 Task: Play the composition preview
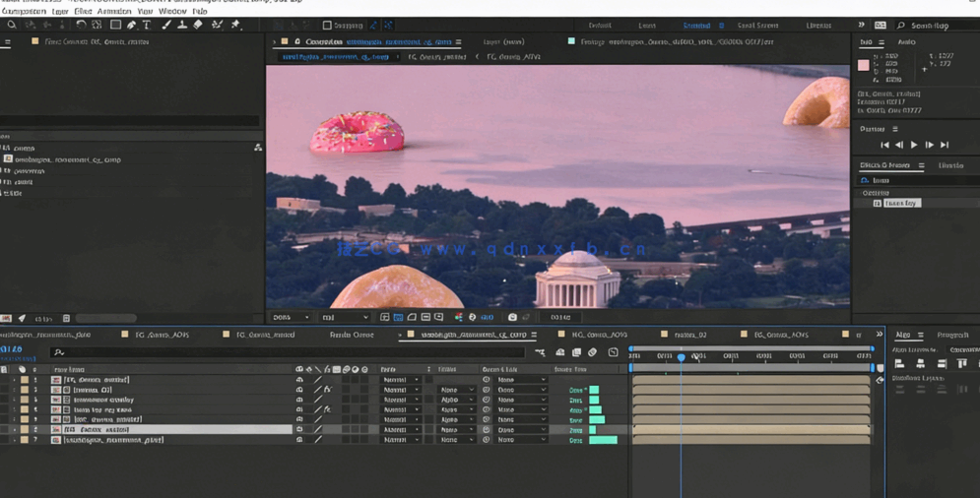point(914,145)
